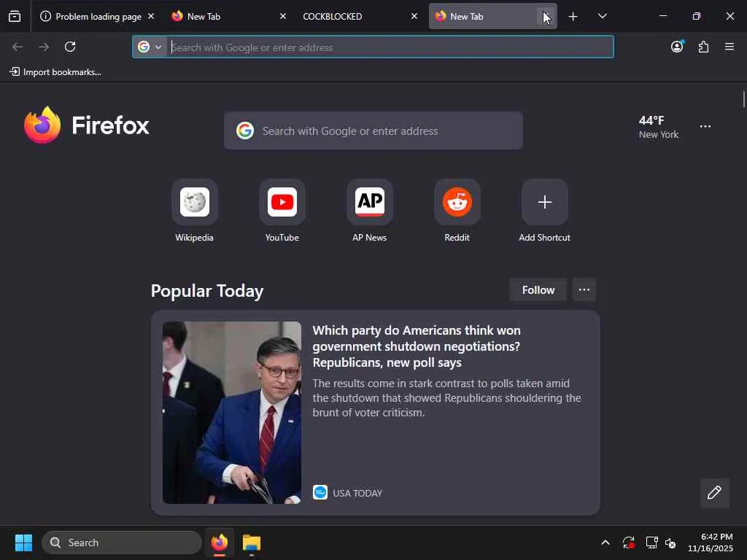Image resolution: width=747 pixels, height=560 pixels.
Task: Open the Extensions puzzle icon
Action: click(704, 47)
